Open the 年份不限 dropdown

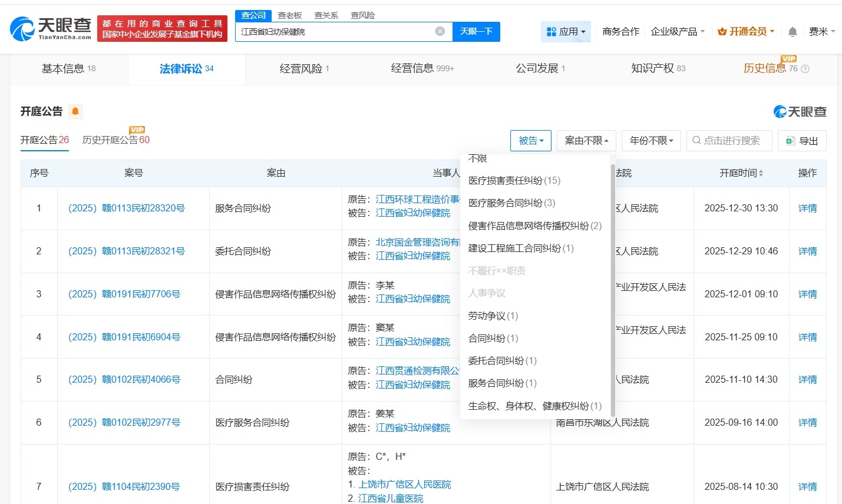coord(651,141)
